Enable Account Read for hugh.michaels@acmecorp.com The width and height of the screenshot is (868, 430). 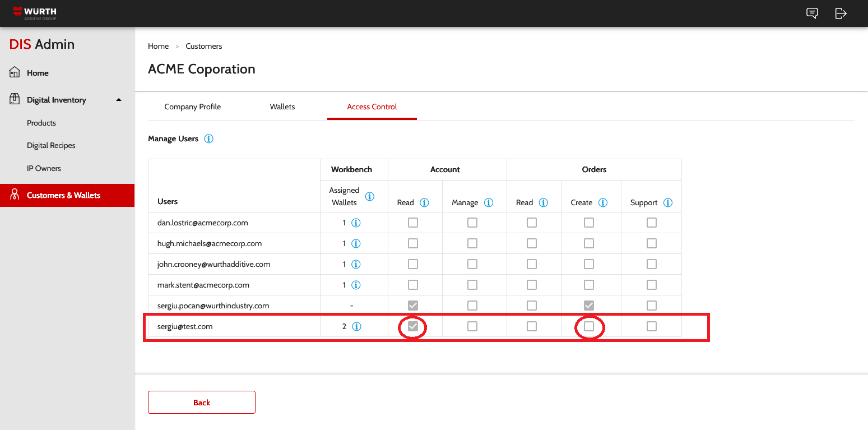point(413,243)
